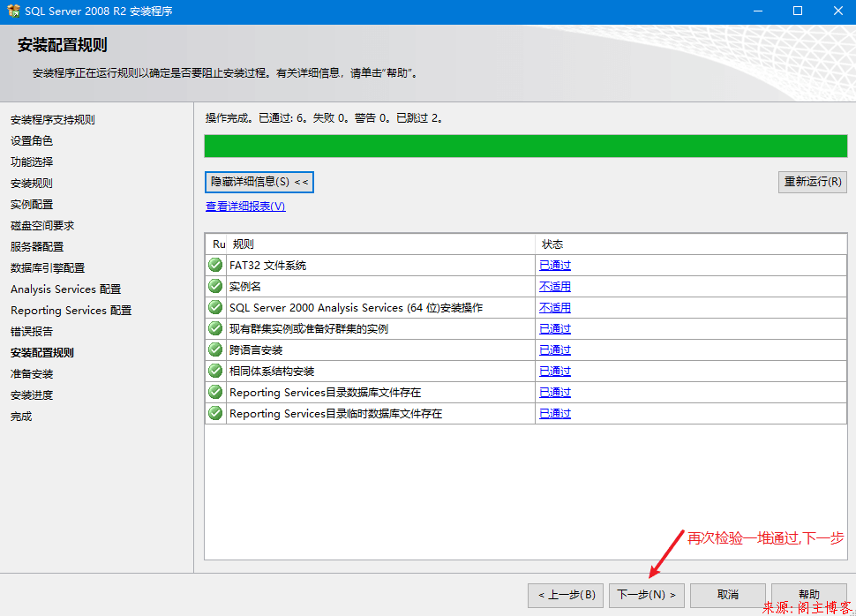Image resolution: width=856 pixels, height=616 pixels.
Task: Click the green check icon for 实例名
Action: [x=215, y=286]
